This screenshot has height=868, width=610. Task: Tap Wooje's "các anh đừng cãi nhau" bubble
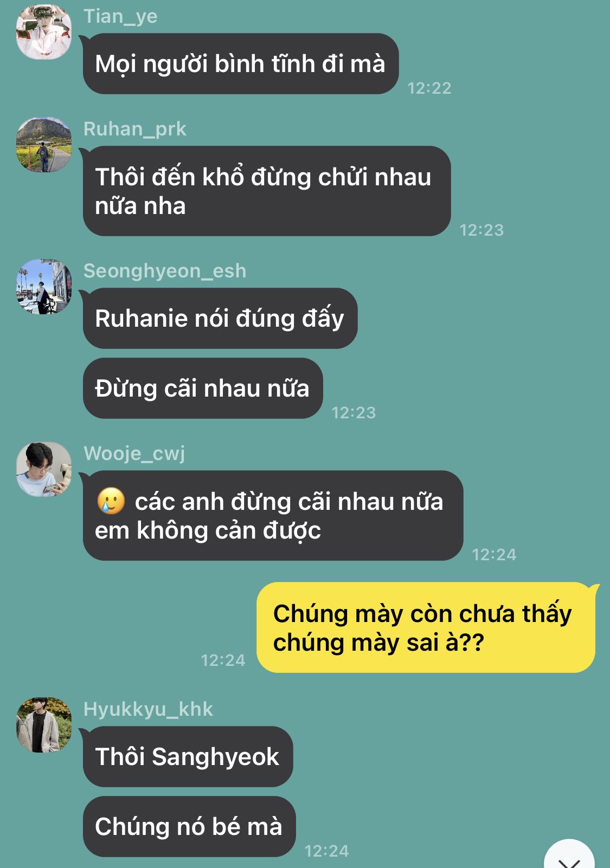[x=273, y=515]
